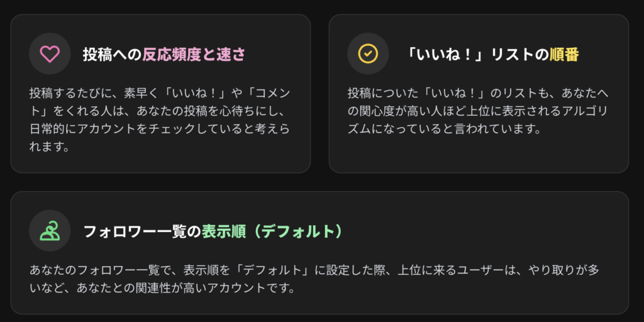Click the pink heart icon
This screenshot has height=322, width=644.
tap(50, 54)
